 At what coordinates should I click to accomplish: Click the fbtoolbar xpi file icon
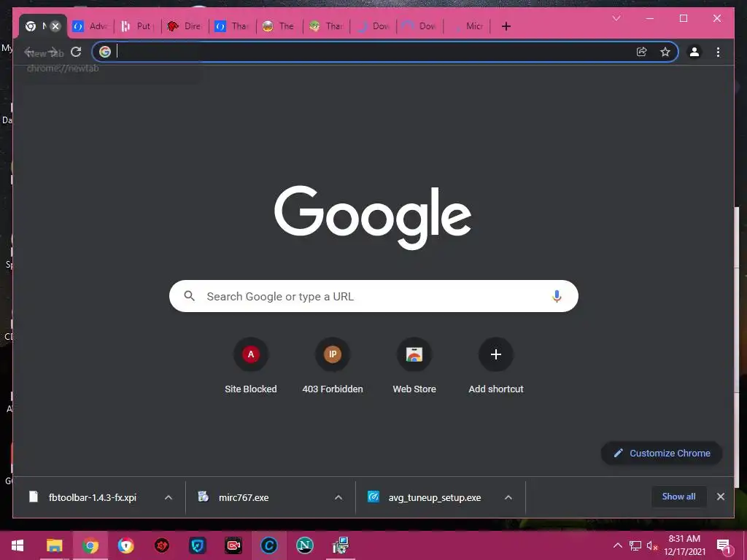(34, 497)
